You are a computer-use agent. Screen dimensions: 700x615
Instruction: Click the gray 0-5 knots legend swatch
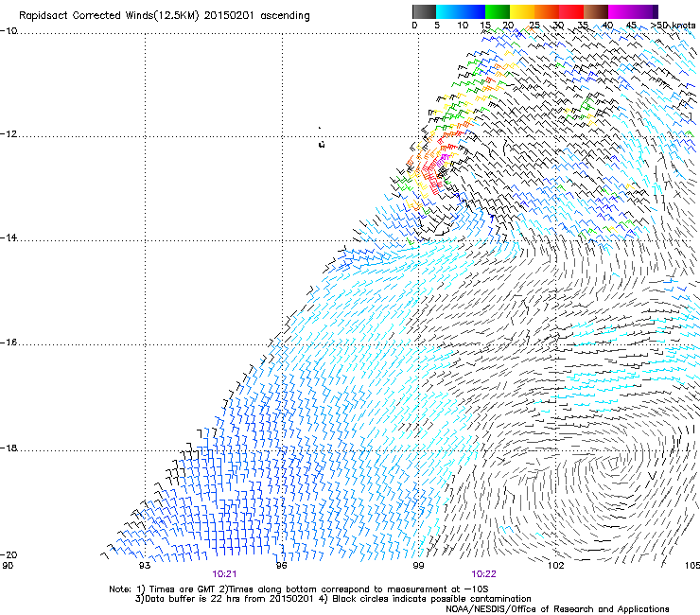424,11
